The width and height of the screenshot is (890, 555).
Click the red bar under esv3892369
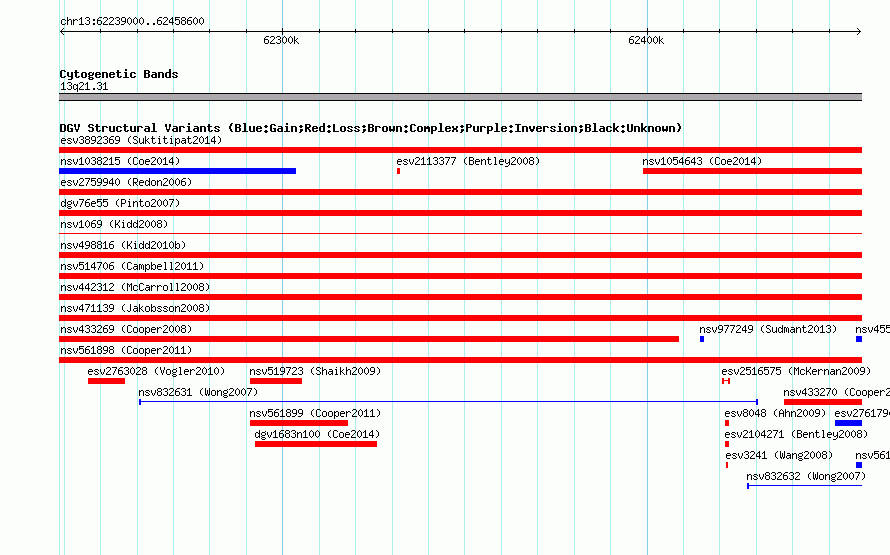coord(460,150)
